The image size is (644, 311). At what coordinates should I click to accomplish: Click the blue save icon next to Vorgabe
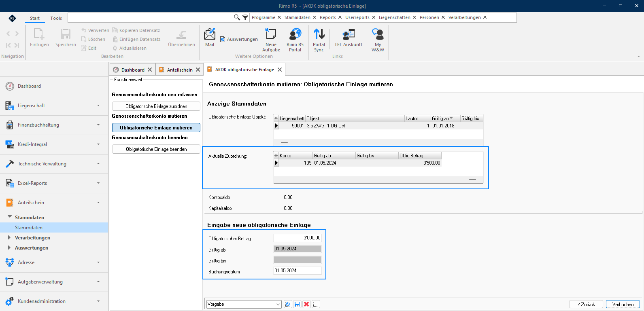(x=297, y=304)
